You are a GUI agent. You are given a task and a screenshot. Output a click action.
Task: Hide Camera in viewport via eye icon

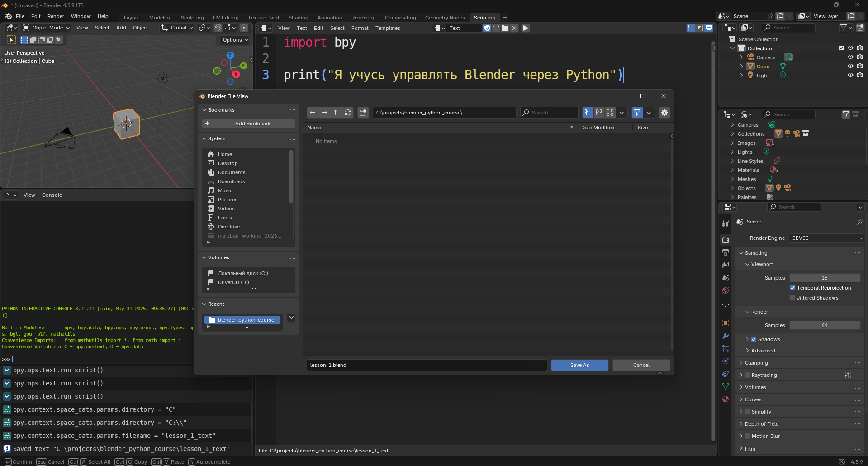(850, 57)
